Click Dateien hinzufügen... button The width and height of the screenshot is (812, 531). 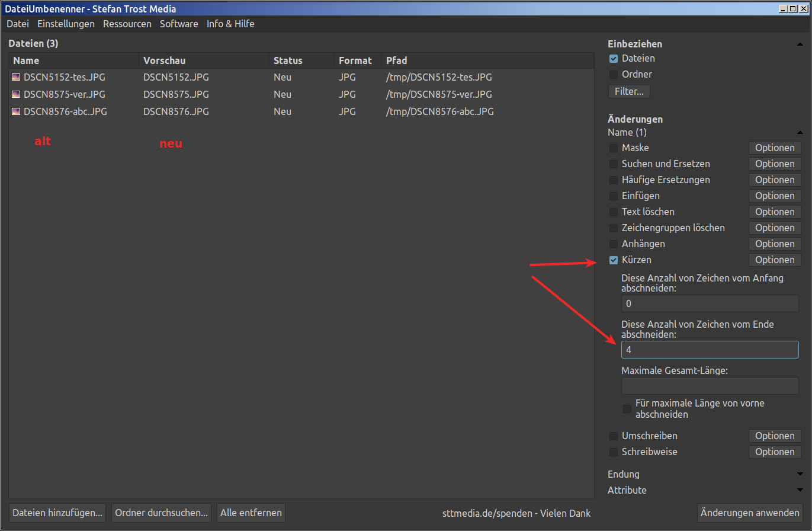(x=58, y=513)
